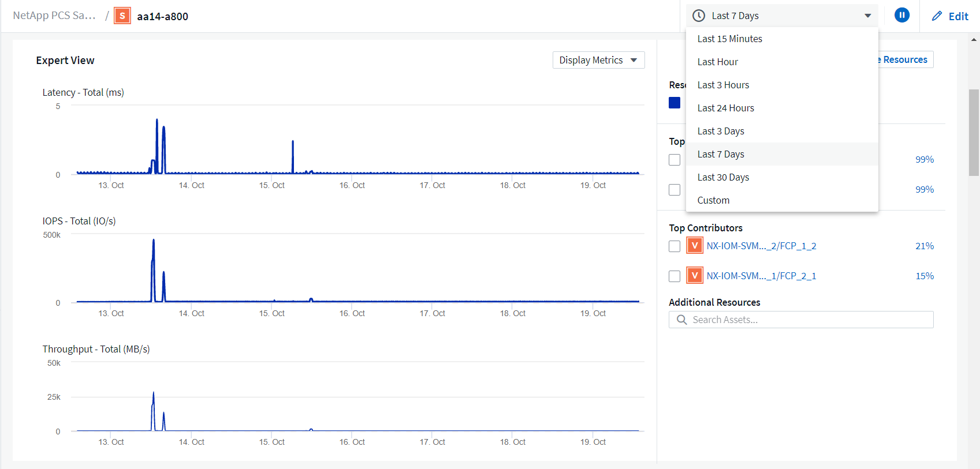The width and height of the screenshot is (980, 469).
Task: Click the blue resource color swatch
Action: pyautogui.click(x=675, y=103)
